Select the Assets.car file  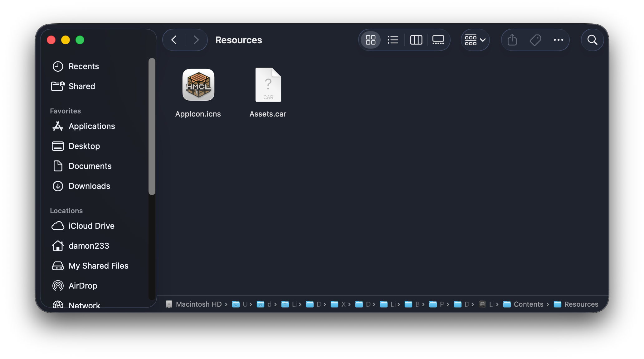(x=268, y=85)
